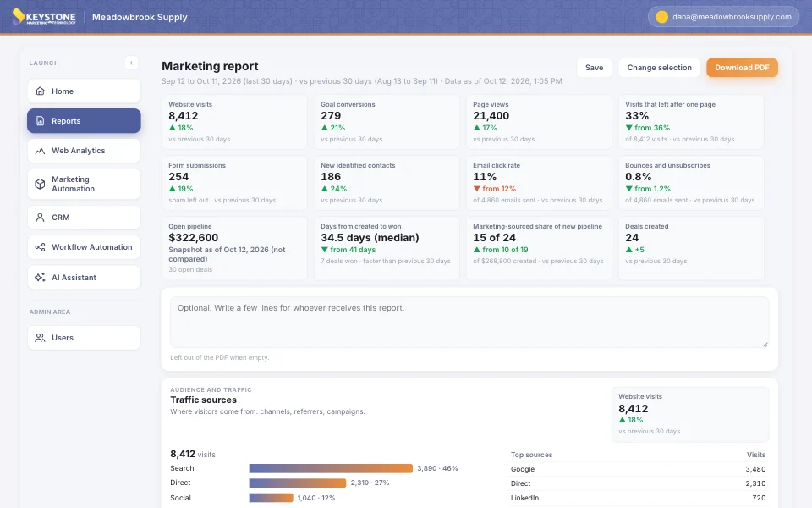The image size is (812, 508).
Task: Click the Workflow Automation nodes icon
Action: point(40,247)
